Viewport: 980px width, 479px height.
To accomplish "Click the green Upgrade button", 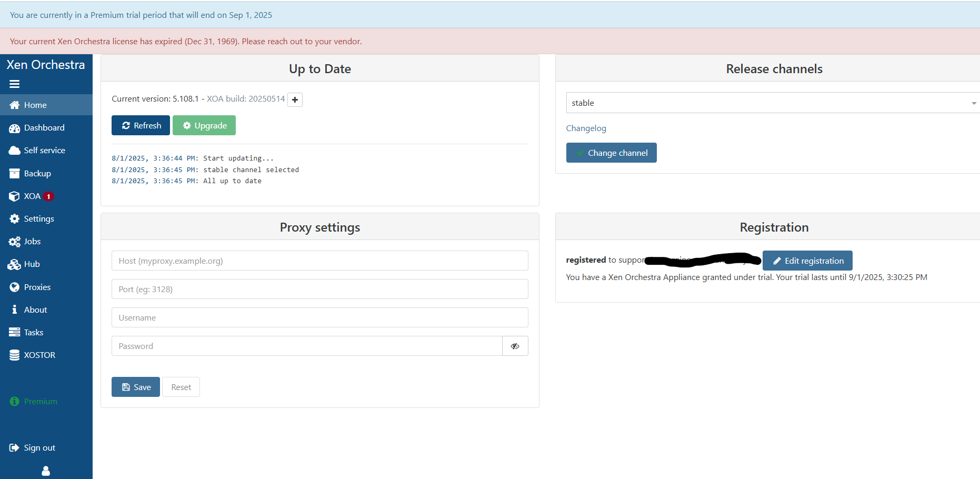I will click(x=204, y=125).
